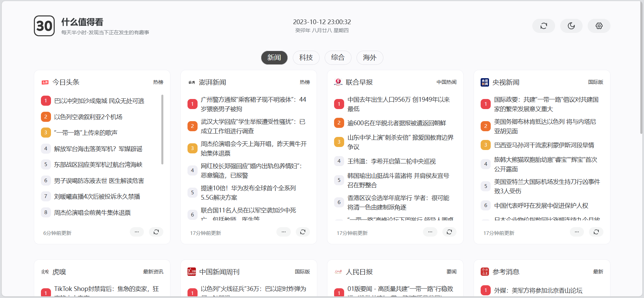Refresh the 联合早报 card
Viewport: 644px width, 298px height.
click(x=449, y=232)
